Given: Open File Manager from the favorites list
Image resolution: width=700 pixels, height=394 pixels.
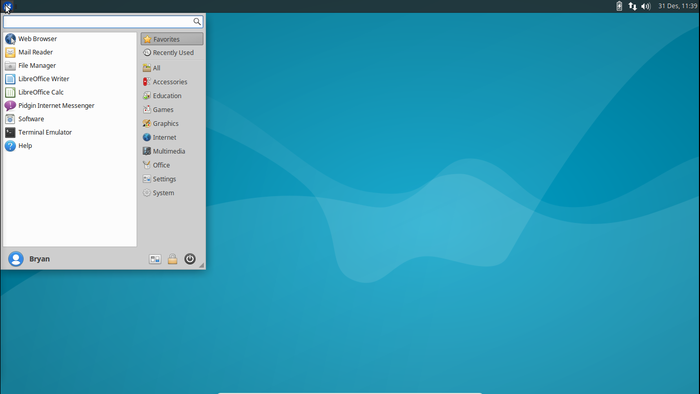Looking at the screenshot, I should [x=70, y=66].
